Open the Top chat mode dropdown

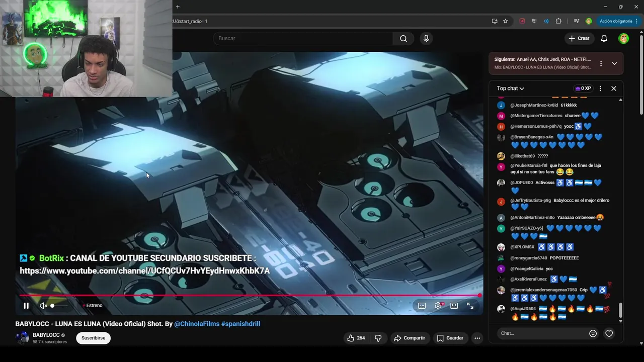pos(511,88)
